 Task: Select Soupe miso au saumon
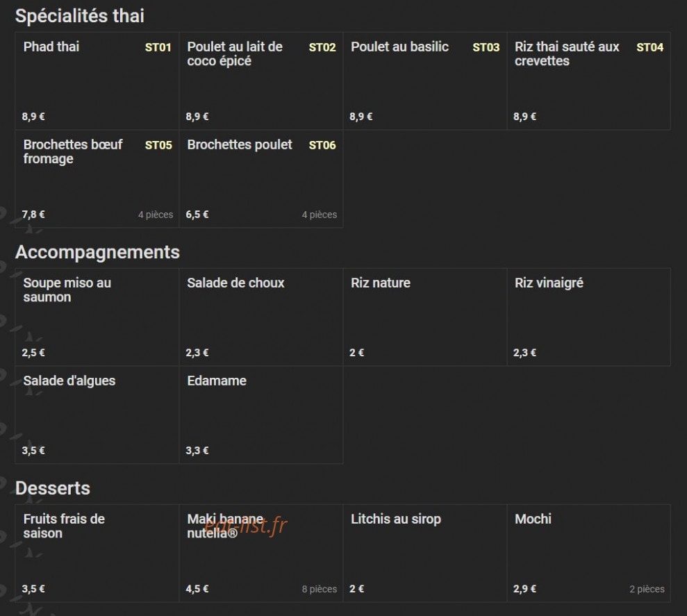[97, 317]
